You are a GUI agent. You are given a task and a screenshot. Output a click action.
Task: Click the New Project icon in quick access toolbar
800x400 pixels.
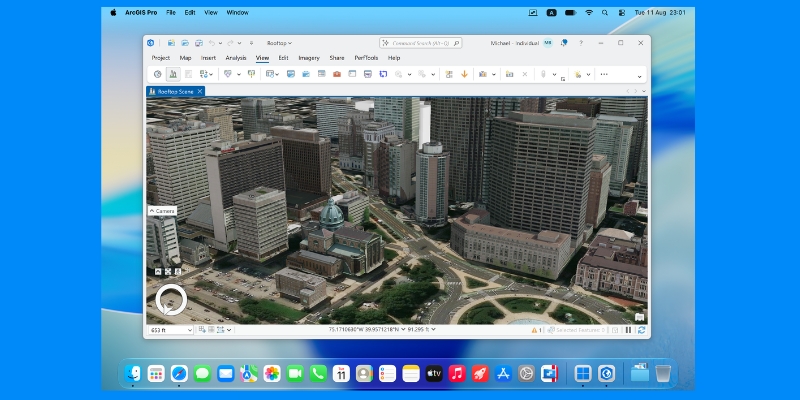coord(171,43)
